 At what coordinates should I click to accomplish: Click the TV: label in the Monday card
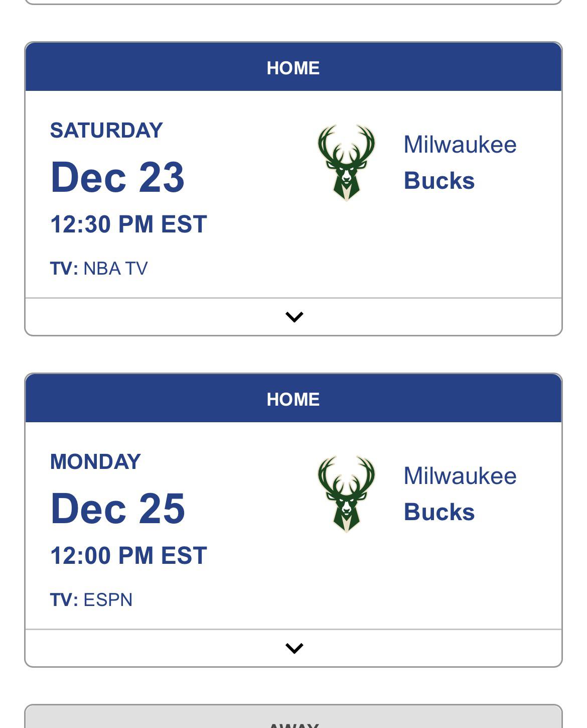64,600
